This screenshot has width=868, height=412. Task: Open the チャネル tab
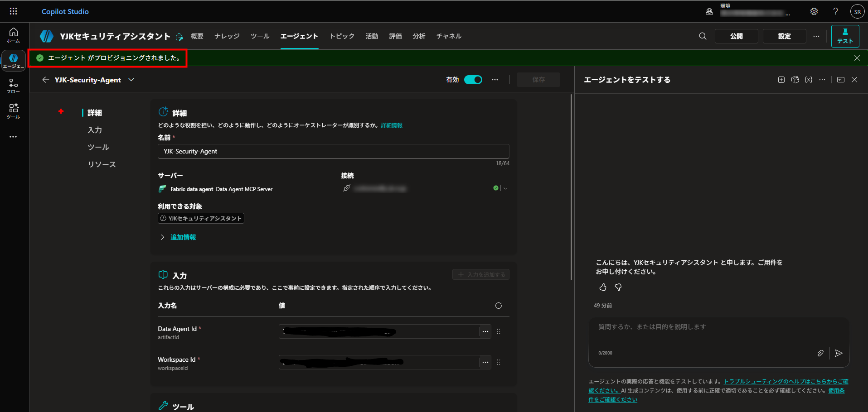(449, 36)
